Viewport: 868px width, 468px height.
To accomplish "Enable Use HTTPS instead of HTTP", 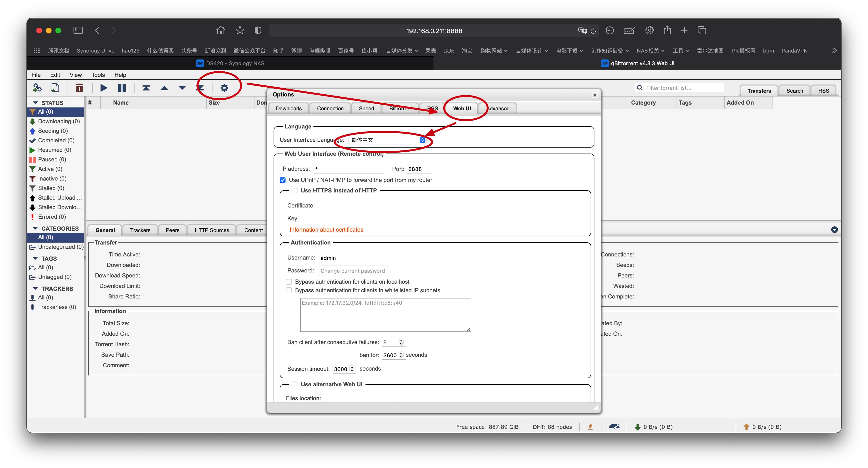I will (x=295, y=190).
